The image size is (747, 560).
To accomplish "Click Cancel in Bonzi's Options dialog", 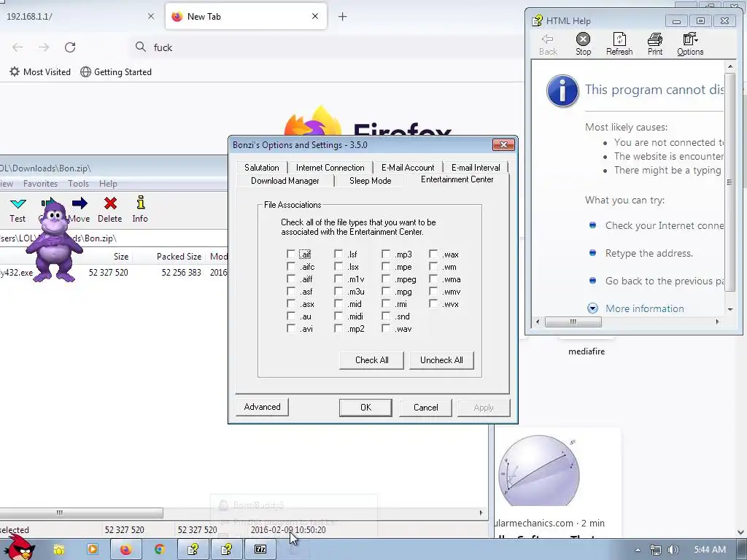I will (425, 408).
